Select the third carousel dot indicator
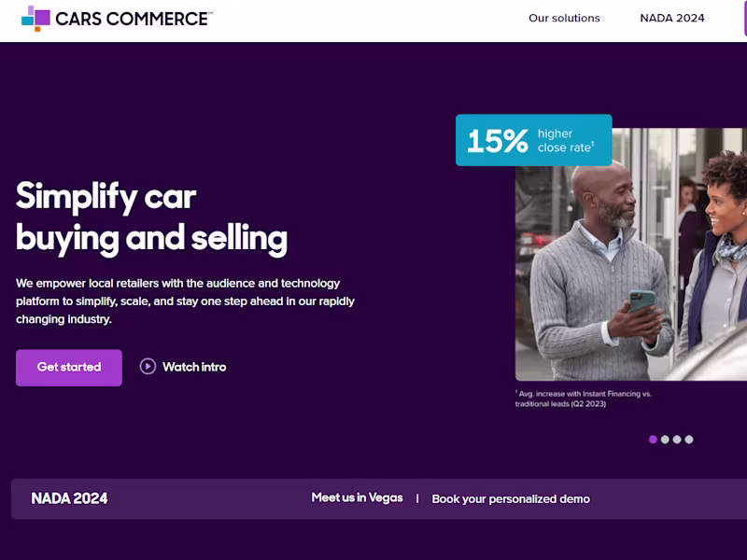This screenshot has height=560, width=747. (x=677, y=440)
